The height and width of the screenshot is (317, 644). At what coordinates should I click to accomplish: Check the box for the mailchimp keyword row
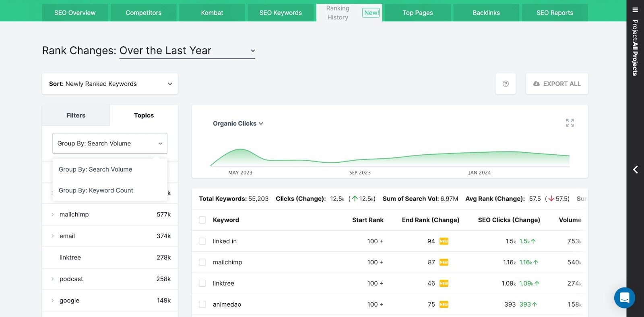(x=202, y=262)
